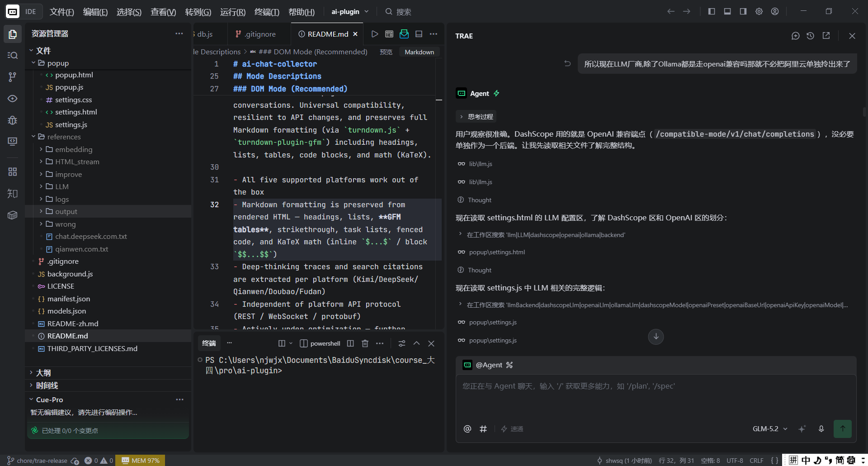Maximize terminal panel with up chevron
868x466 pixels.
(417, 343)
